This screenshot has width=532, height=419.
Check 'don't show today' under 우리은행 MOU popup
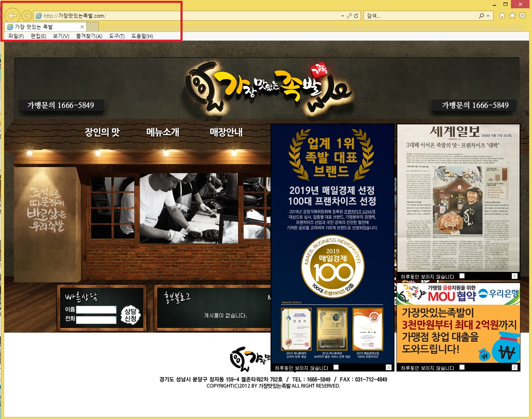462,367
